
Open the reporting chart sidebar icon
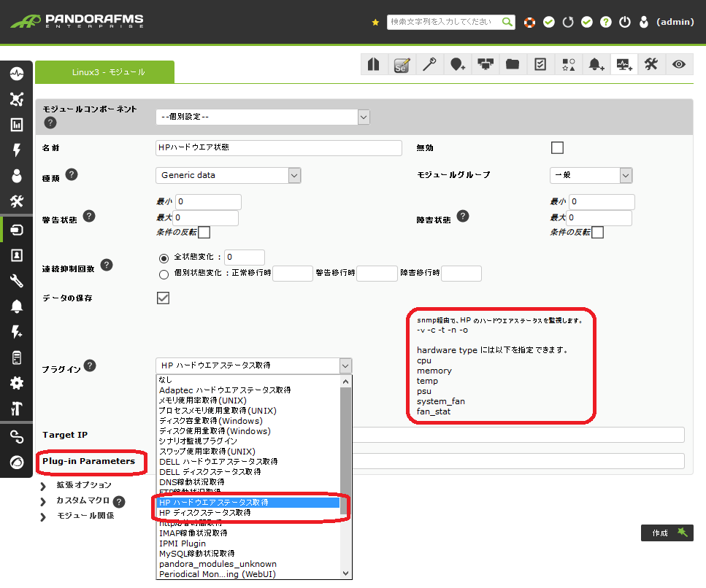pos(17,125)
